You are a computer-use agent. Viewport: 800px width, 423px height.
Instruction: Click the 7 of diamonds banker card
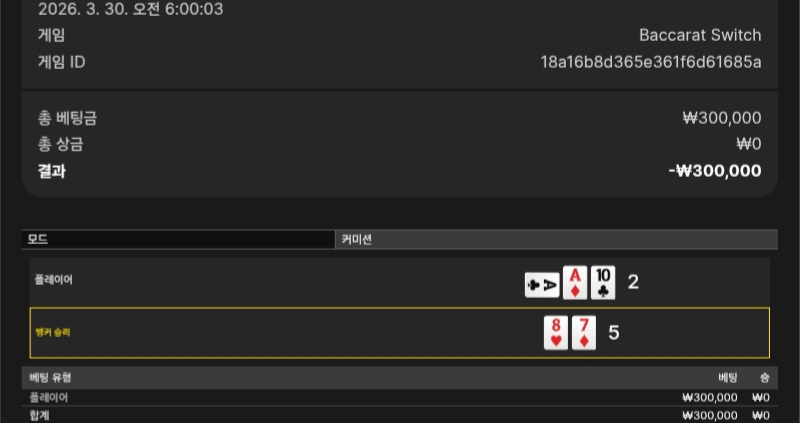(x=584, y=333)
